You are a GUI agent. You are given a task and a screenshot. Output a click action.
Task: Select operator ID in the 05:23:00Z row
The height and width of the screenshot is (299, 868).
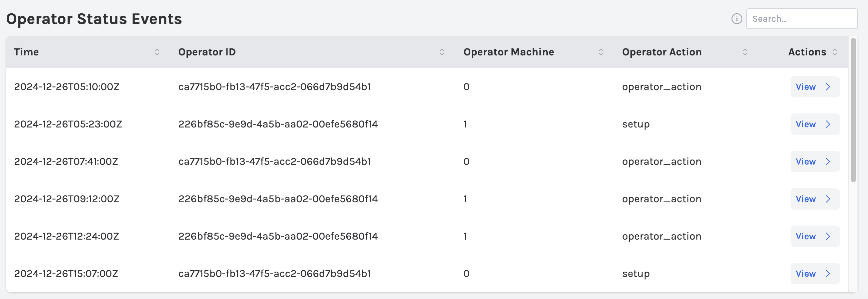pos(278,124)
